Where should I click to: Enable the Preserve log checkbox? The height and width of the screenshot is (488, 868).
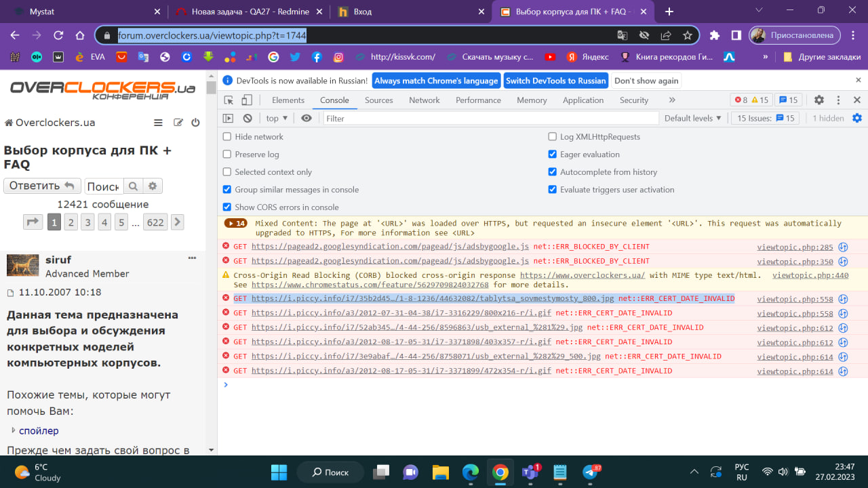pyautogui.click(x=228, y=155)
